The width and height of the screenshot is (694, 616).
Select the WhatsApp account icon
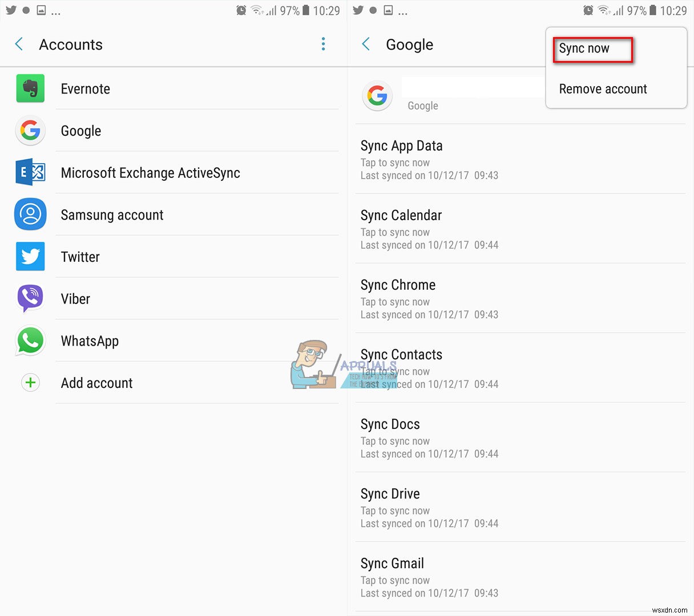click(x=30, y=341)
